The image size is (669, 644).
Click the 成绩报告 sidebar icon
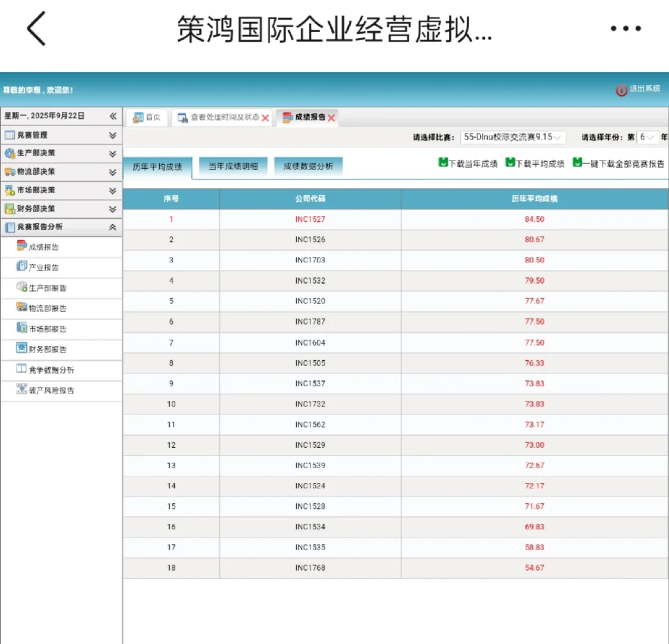pyautogui.click(x=21, y=246)
